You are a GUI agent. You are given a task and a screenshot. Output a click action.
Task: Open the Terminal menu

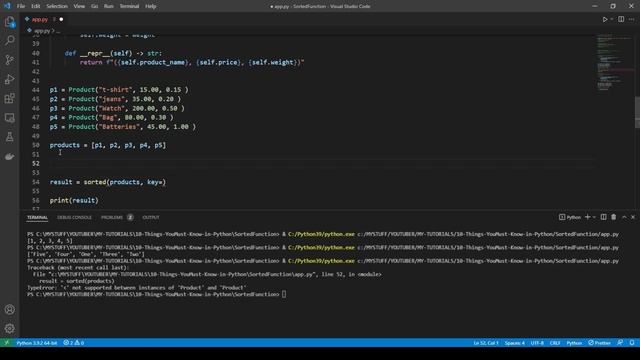[x=129, y=6]
